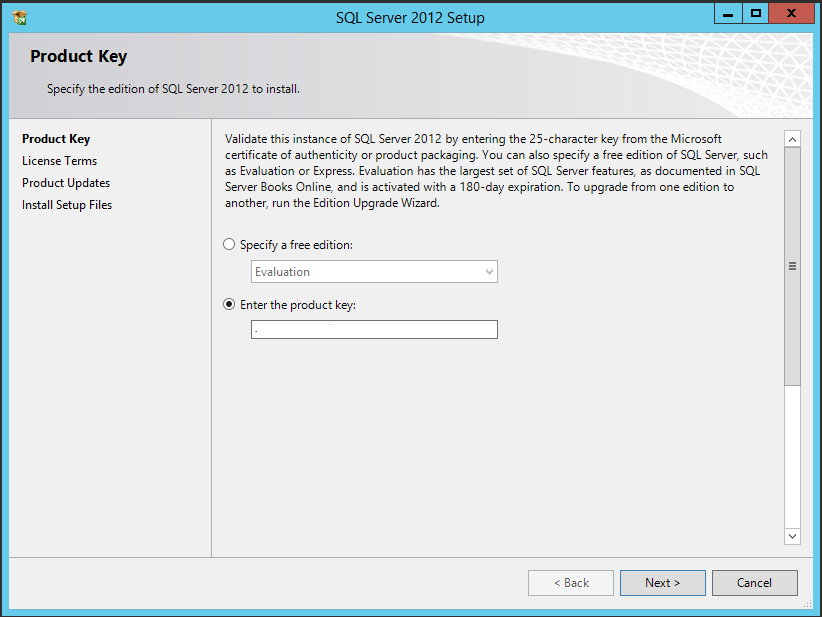Click the scrollbar up arrow
This screenshot has height=617, width=822.
(x=792, y=139)
